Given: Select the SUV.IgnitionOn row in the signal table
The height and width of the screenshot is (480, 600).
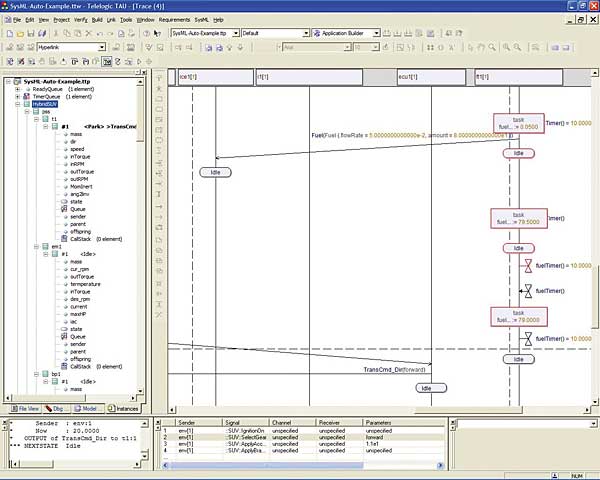Looking at the screenshot, I should (x=304, y=431).
